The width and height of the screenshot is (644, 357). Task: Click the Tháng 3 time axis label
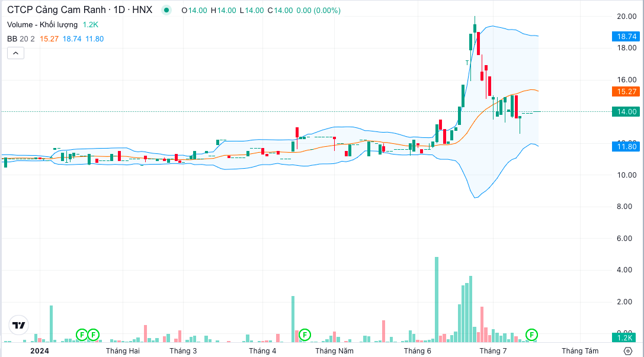183,351
